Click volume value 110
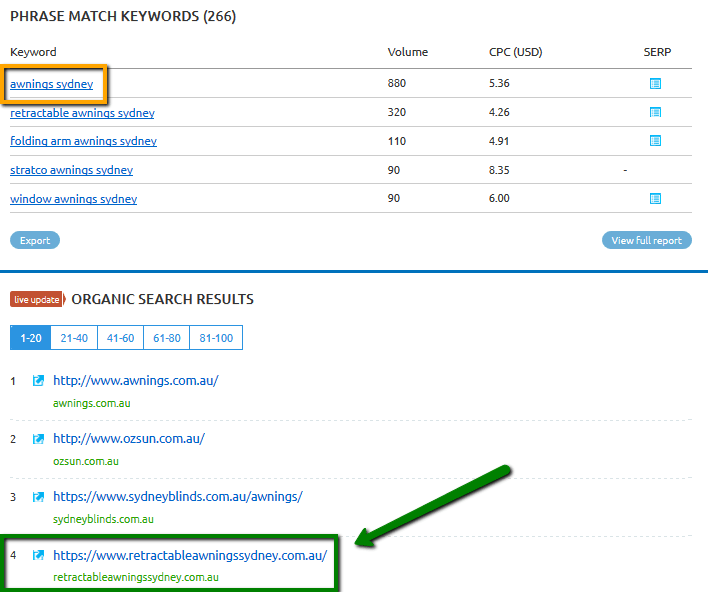Screen dimensions: 708x592 [397, 141]
